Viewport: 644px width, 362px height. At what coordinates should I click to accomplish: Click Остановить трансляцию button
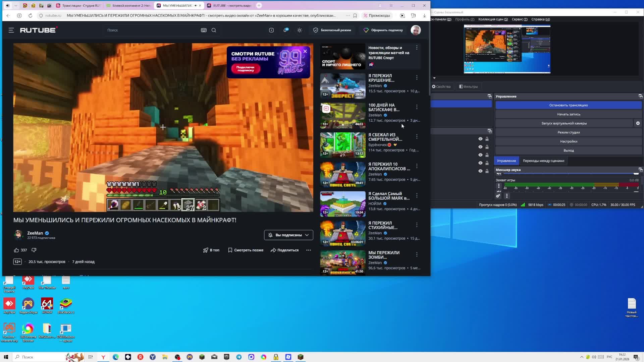click(568, 105)
